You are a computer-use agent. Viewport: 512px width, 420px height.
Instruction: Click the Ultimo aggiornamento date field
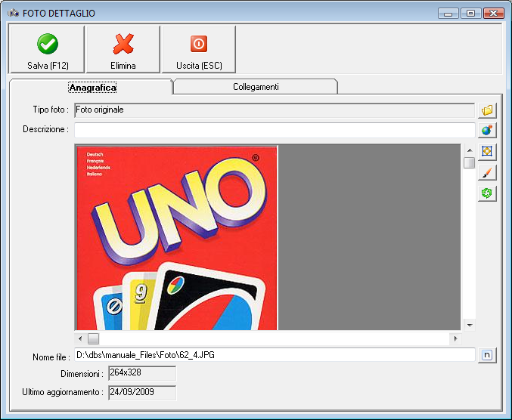coord(142,393)
